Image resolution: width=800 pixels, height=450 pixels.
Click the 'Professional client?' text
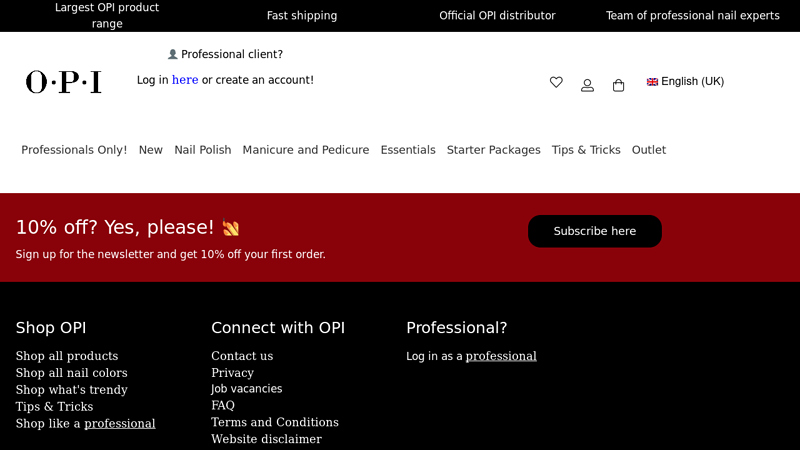click(232, 54)
